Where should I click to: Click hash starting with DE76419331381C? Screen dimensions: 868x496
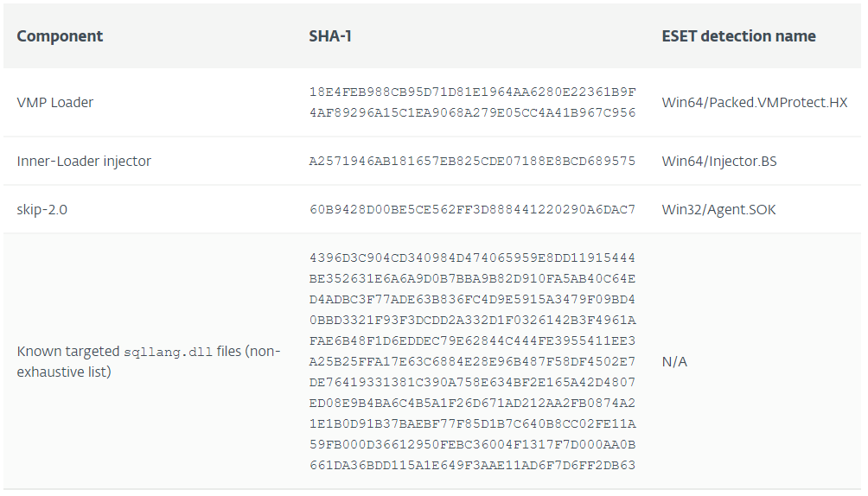pos(472,383)
